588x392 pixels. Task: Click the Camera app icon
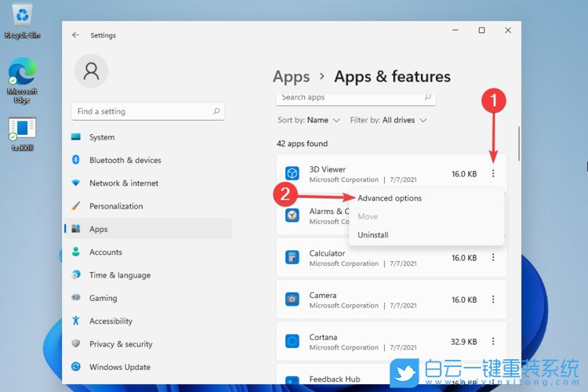(x=292, y=299)
